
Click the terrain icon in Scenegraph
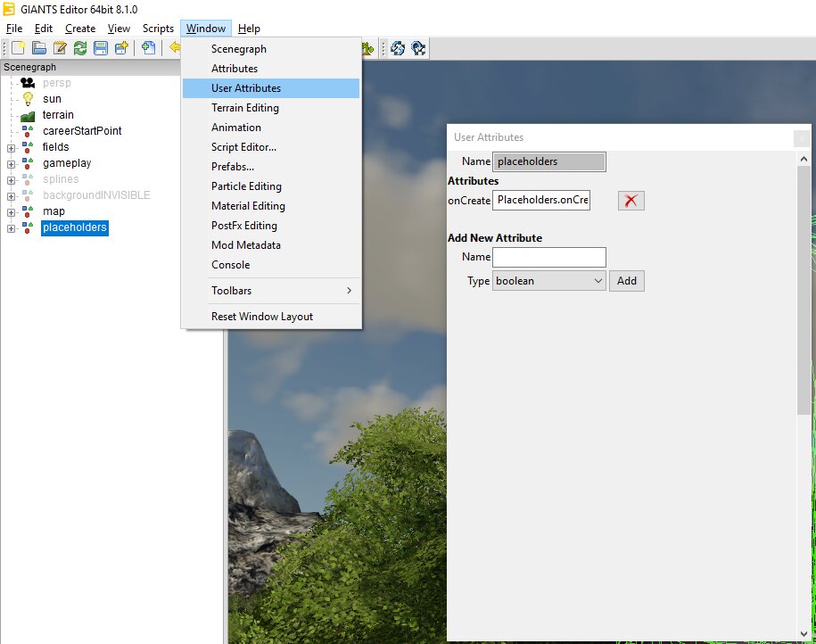[x=28, y=115]
